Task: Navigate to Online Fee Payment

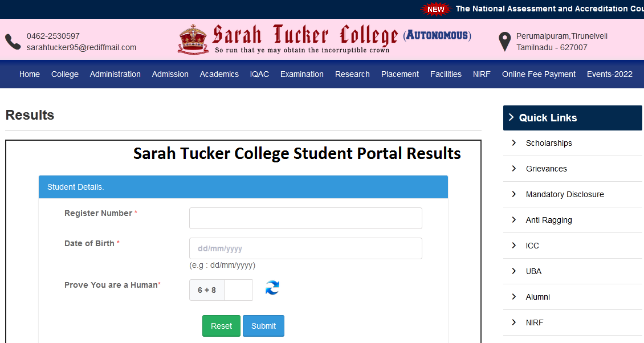Action: (539, 73)
